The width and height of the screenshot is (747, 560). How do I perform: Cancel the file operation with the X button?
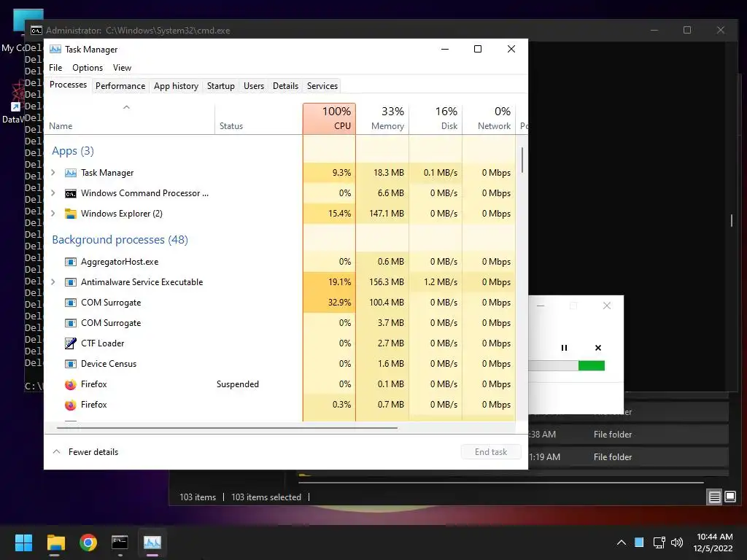[x=598, y=348]
